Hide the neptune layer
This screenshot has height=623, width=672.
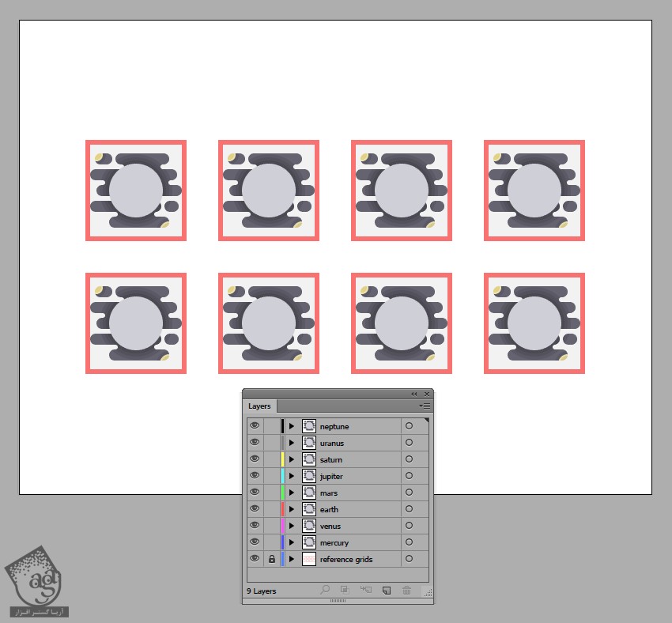255,426
